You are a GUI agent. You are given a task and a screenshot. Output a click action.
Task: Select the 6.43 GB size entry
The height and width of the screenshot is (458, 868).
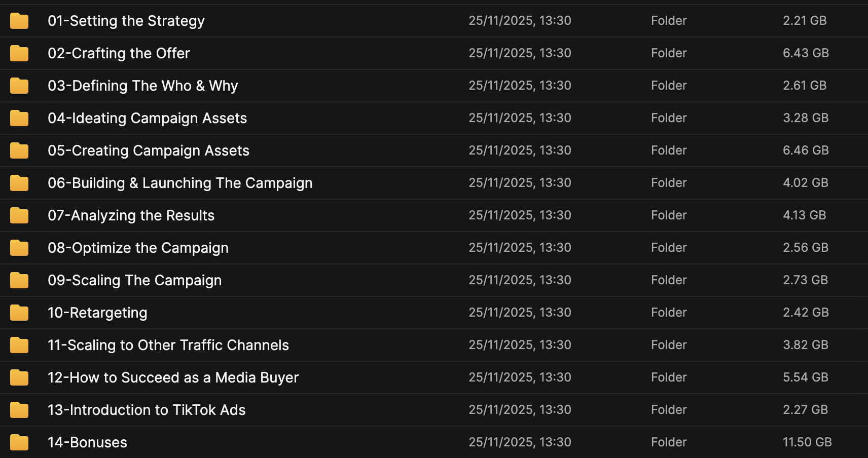(x=806, y=53)
